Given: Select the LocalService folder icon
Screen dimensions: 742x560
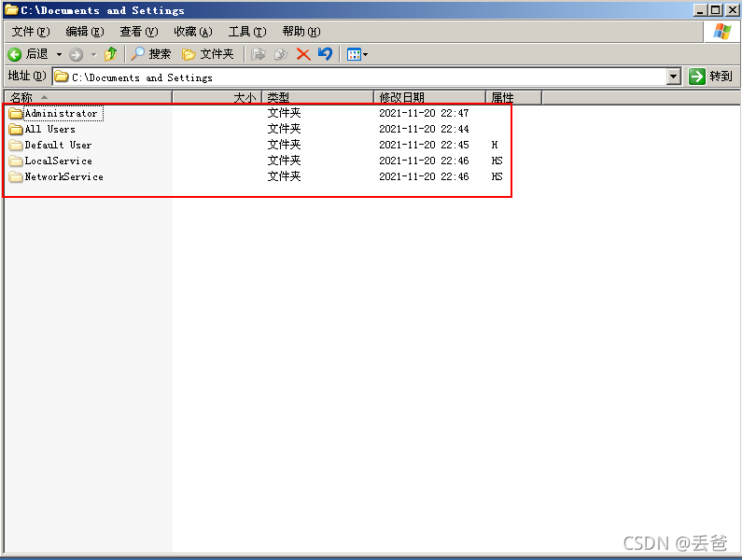Looking at the screenshot, I should [16, 161].
